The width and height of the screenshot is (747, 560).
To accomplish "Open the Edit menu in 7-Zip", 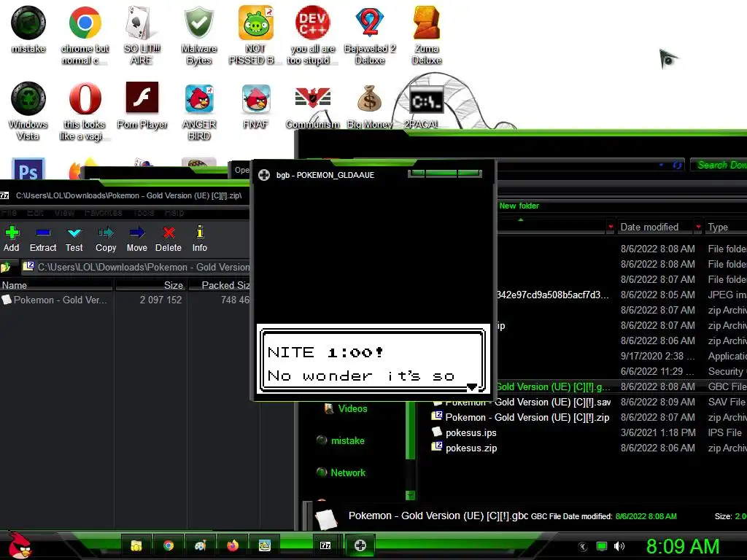I will (35, 212).
